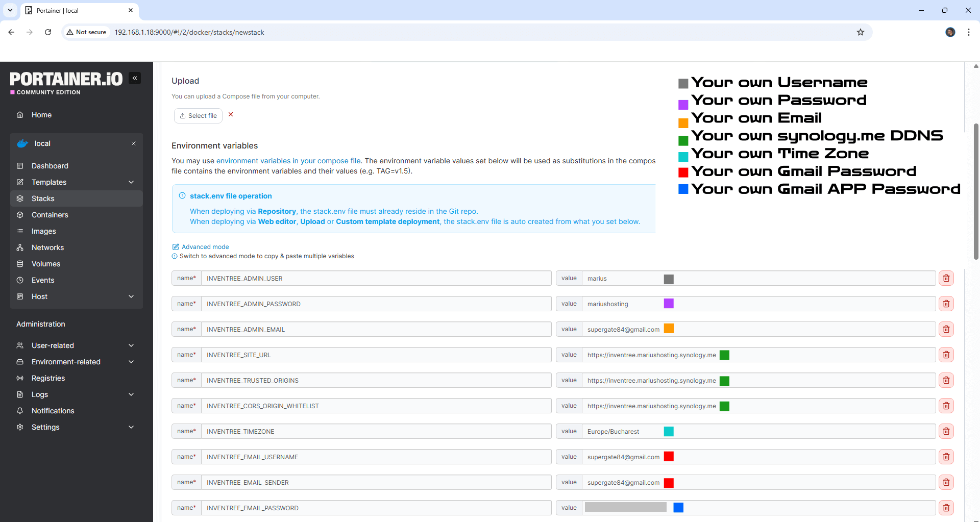
Task: Collapse the Portainer sidebar with the double-chevron icon
Action: (135, 78)
